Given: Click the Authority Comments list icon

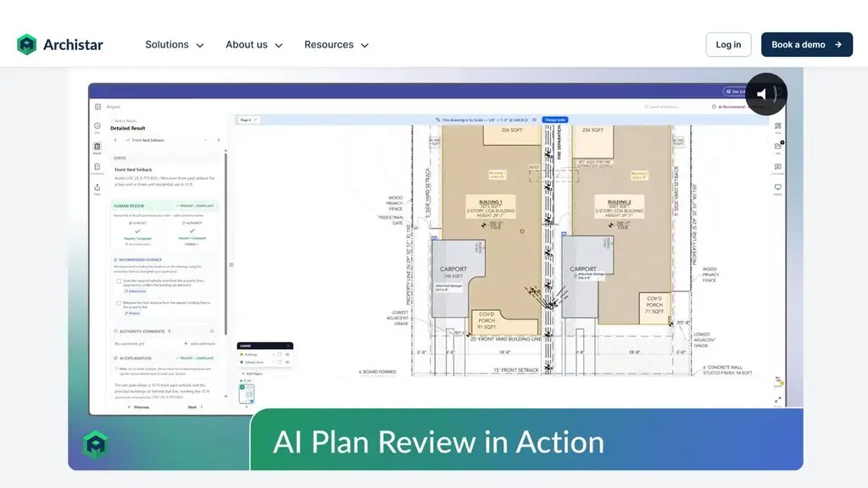Looking at the screenshot, I should [212, 331].
